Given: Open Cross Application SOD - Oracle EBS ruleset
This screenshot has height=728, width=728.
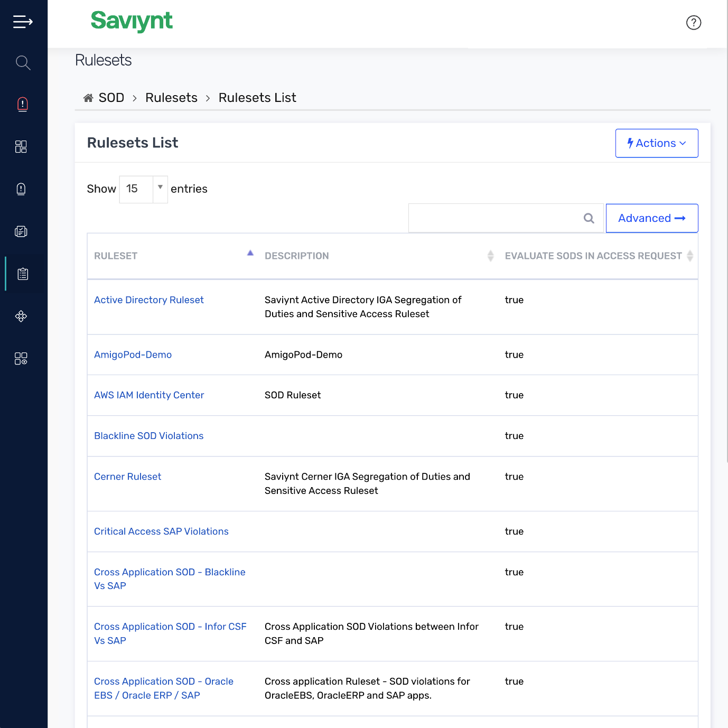Looking at the screenshot, I should click(164, 688).
